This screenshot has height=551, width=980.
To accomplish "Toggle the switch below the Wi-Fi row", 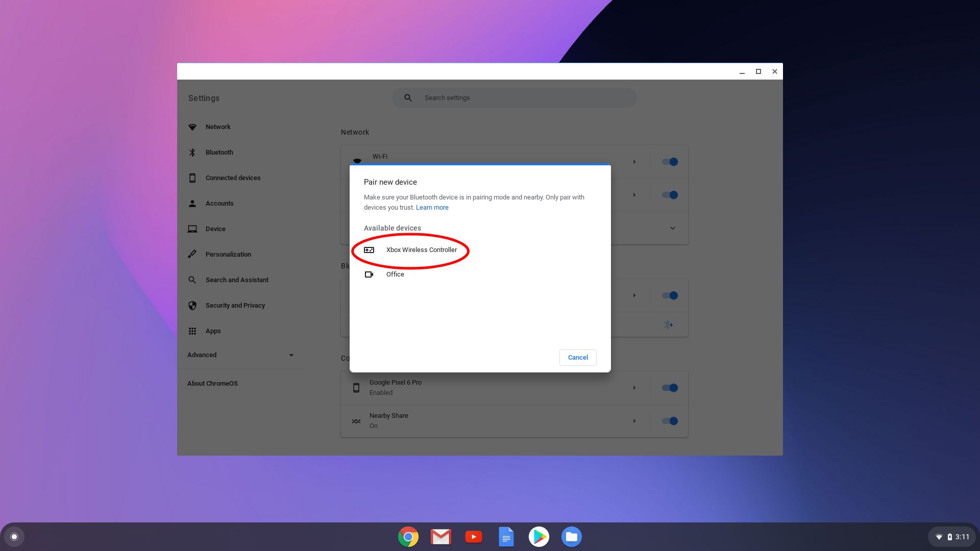I will click(x=670, y=195).
